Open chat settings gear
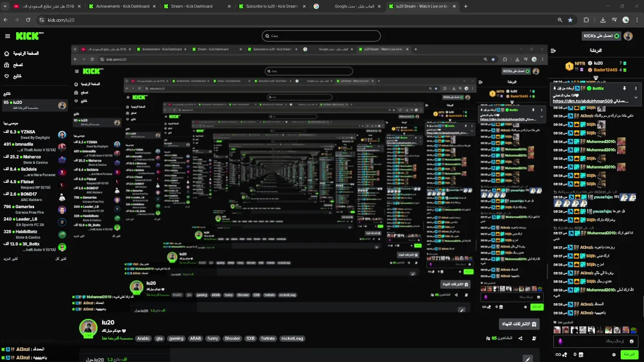 coord(614,354)
